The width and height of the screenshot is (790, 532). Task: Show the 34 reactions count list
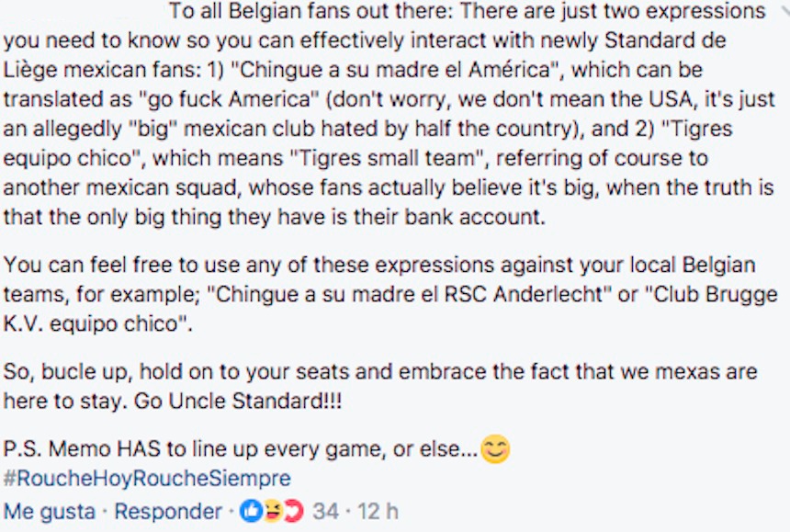tap(325, 511)
